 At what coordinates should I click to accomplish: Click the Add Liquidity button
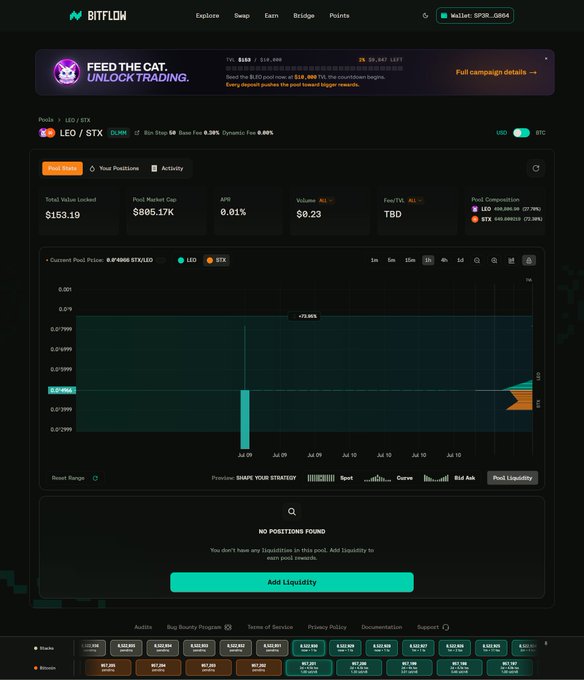[292, 582]
